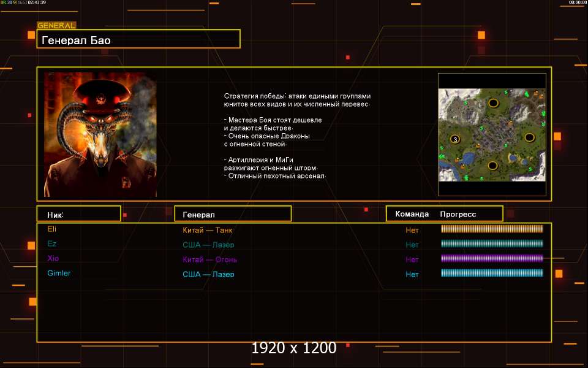Screen dimensions: 588x368
Task: Click the "Отличный пехотный арсенал" line
Action: (x=275, y=176)
